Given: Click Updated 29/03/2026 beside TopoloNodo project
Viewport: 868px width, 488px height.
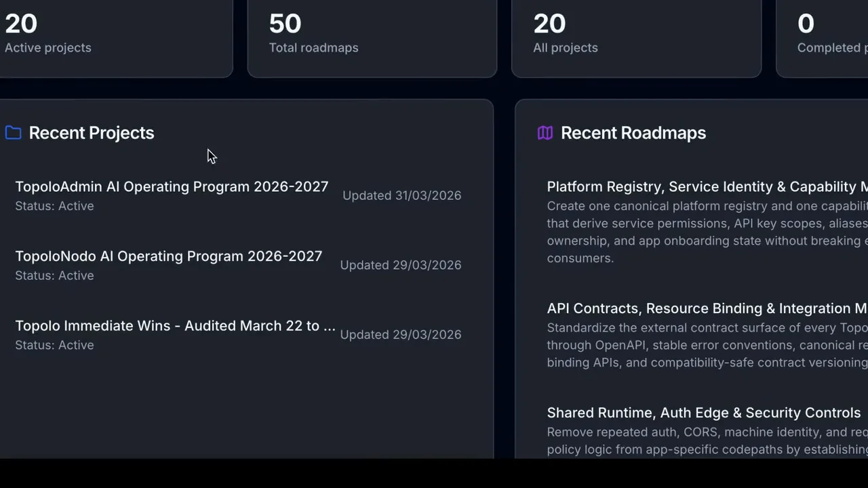Looking at the screenshot, I should point(400,265).
